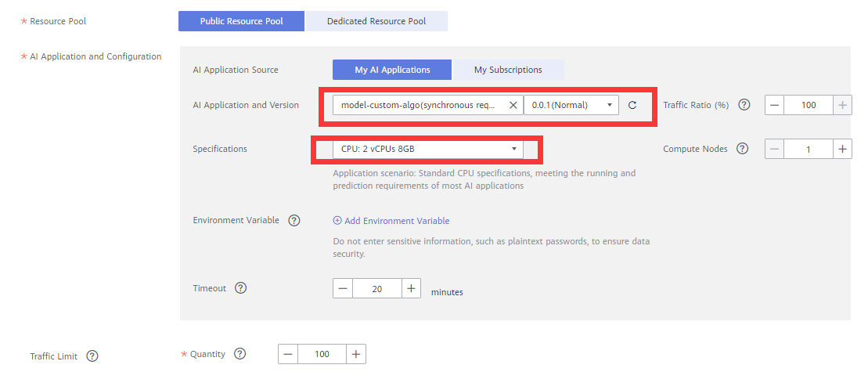Open the 0.0.1(Normal) version dropdown
Image resolution: width=868 pixels, height=372 pixels.
coord(571,105)
